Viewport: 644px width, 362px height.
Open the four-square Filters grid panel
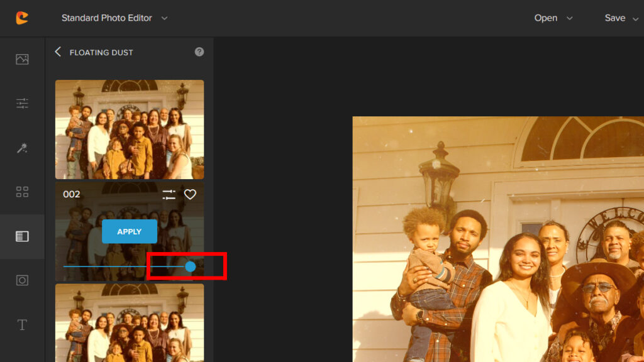pyautogui.click(x=22, y=192)
